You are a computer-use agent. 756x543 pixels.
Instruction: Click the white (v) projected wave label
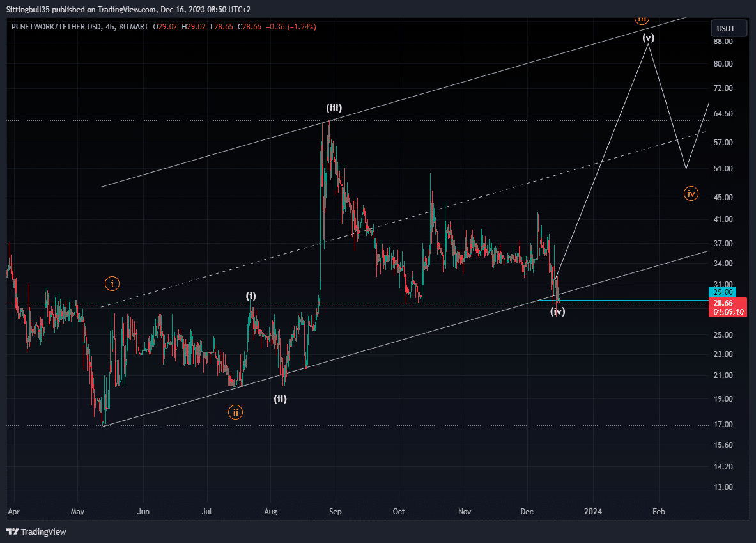pyautogui.click(x=649, y=38)
